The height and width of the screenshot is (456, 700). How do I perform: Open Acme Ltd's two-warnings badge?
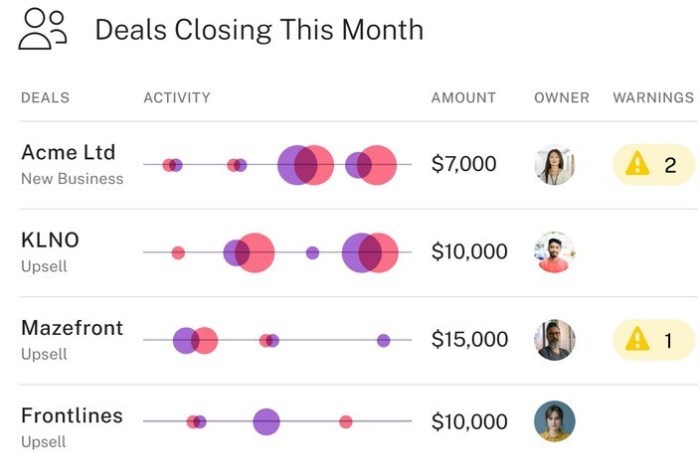654,165
